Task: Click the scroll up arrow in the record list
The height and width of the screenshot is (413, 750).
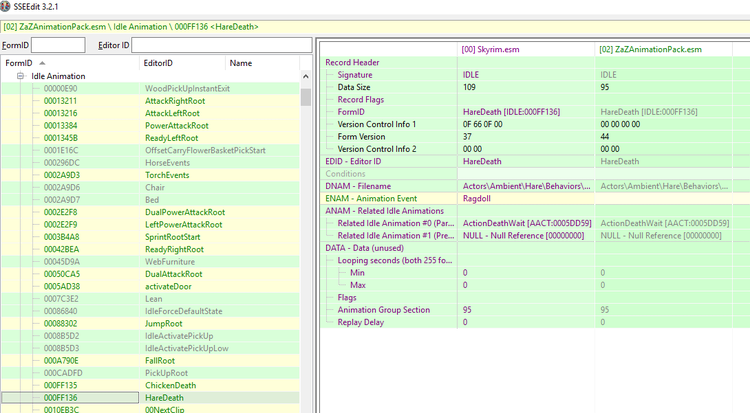Action: point(306,76)
